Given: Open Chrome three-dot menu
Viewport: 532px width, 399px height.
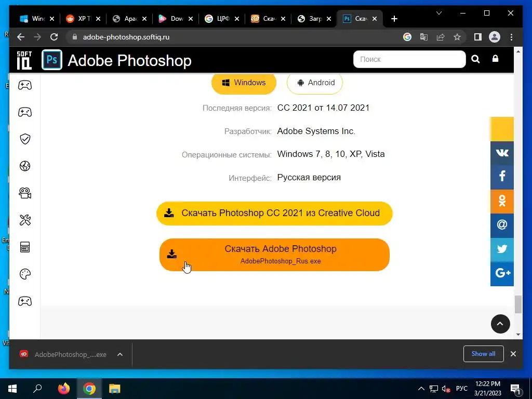Looking at the screenshot, I should click(x=511, y=37).
